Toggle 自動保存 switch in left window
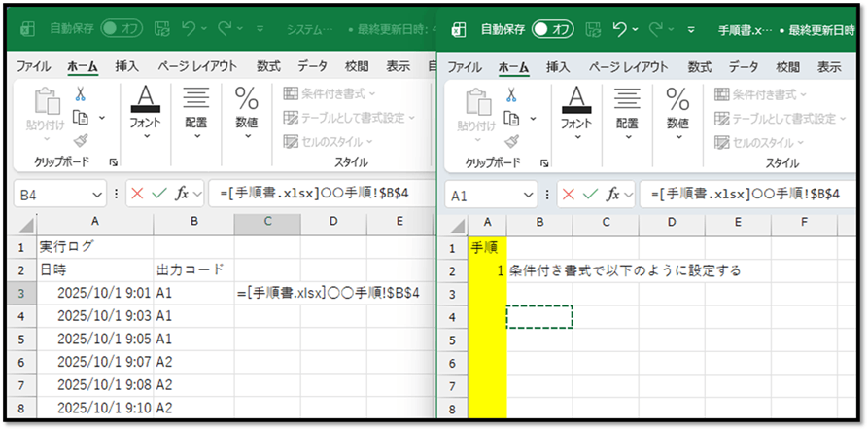The height and width of the screenshot is (430, 868). [122, 29]
